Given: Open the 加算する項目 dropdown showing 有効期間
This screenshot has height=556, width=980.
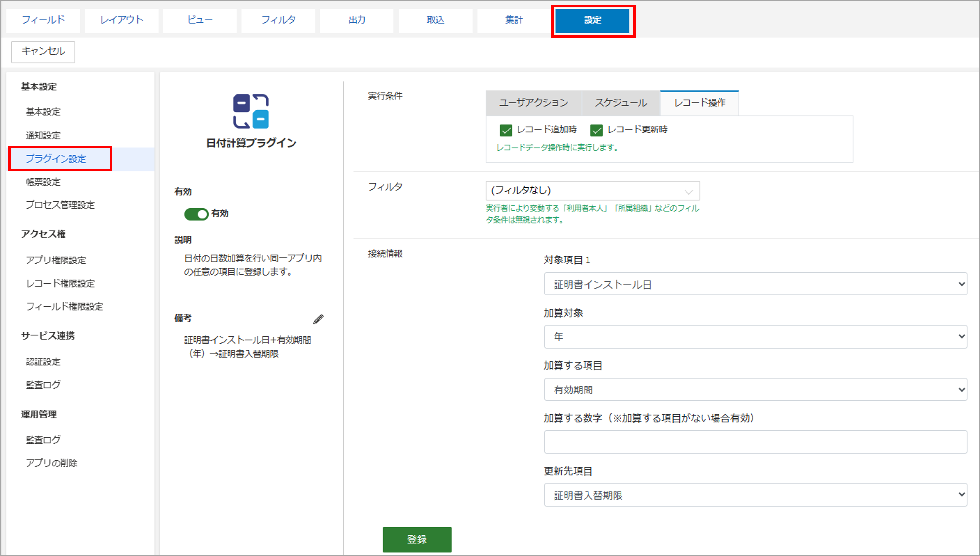Looking at the screenshot, I should click(x=755, y=390).
